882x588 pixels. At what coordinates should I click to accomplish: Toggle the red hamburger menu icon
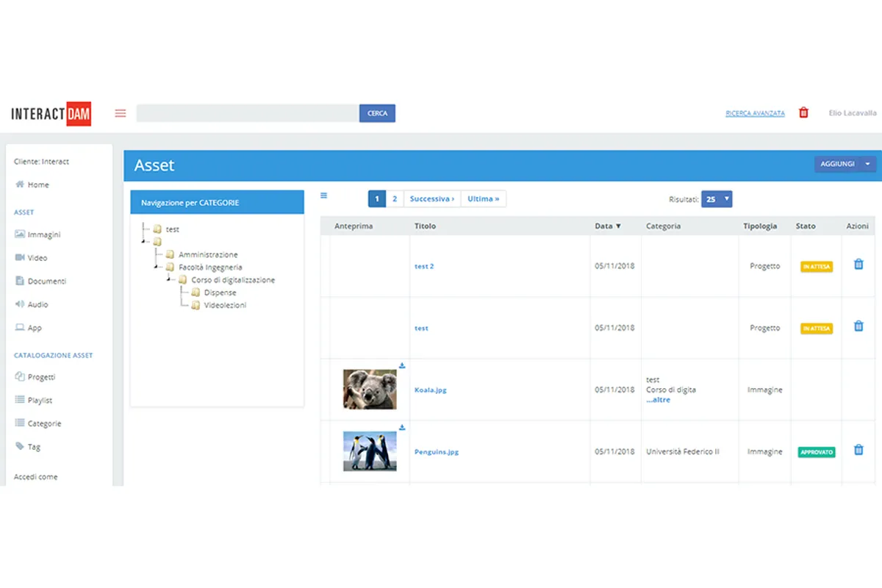click(121, 113)
